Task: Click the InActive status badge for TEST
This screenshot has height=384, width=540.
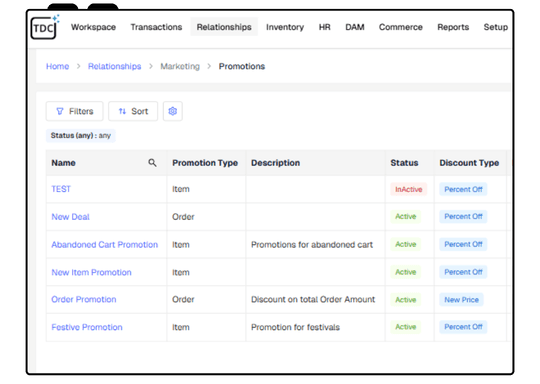Action: [x=408, y=189]
